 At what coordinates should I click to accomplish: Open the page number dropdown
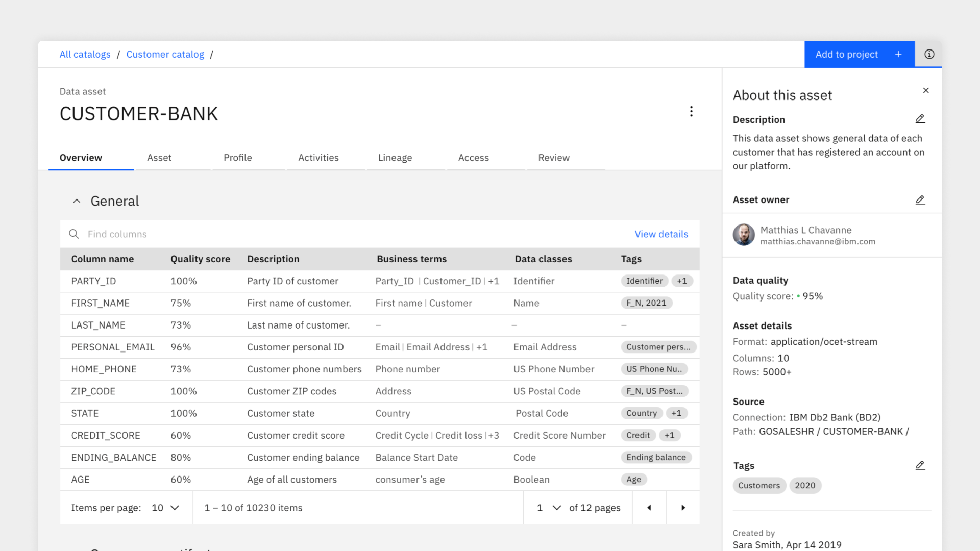pyautogui.click(x=549, y=508)
